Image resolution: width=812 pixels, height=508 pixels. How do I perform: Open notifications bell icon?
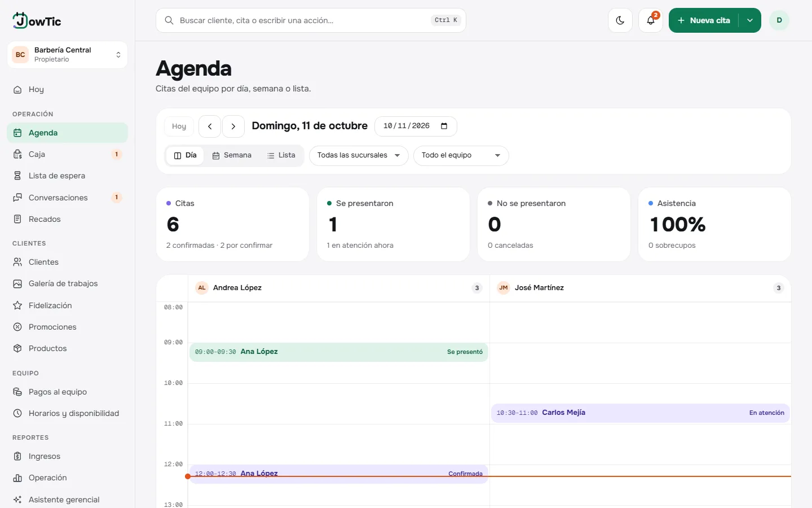pyautogui.click(x=651, y=20)
